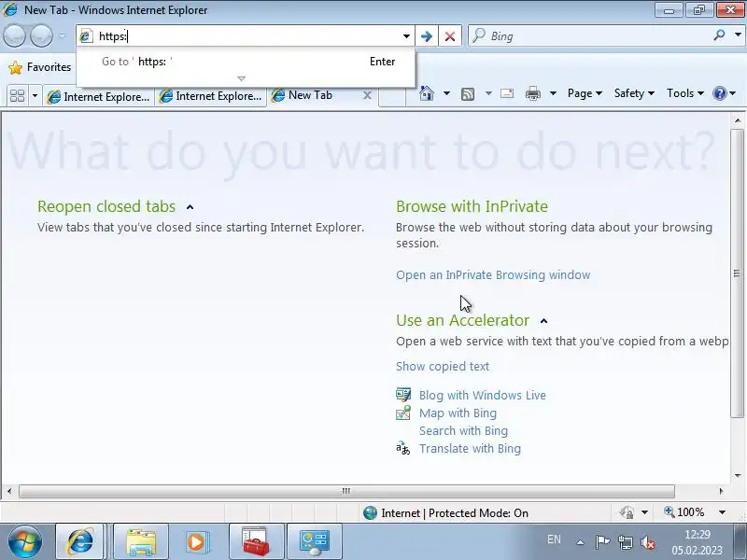The image size is (747, 560).
Task: Open the Home button dropdown
Action: tap(446, 93)
